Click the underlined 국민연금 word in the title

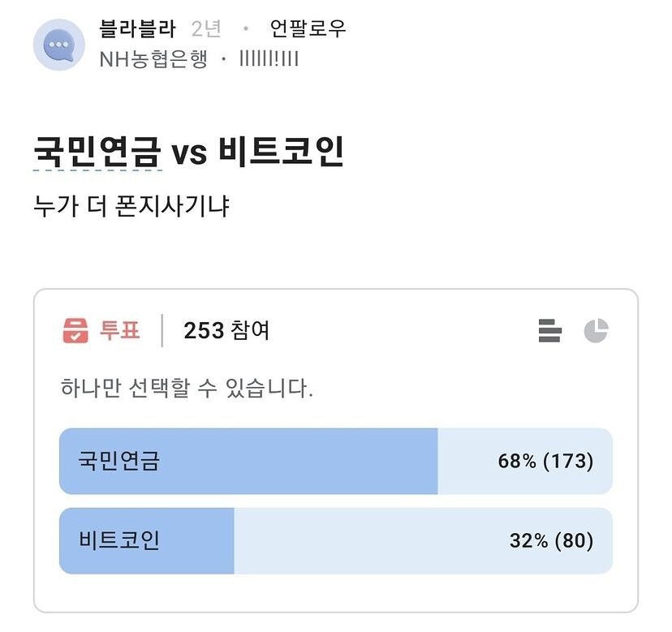[97, 152]
